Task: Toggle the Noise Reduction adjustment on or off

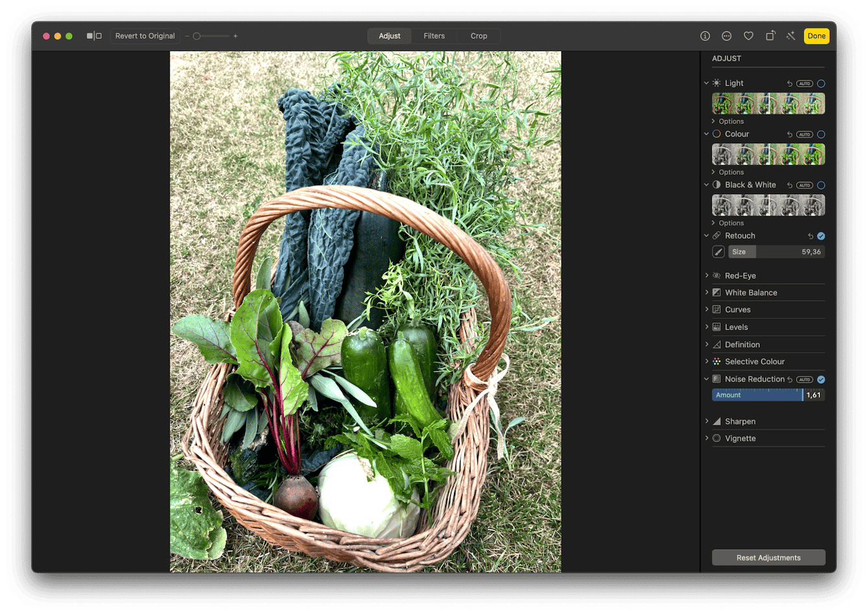Action: 821,379
